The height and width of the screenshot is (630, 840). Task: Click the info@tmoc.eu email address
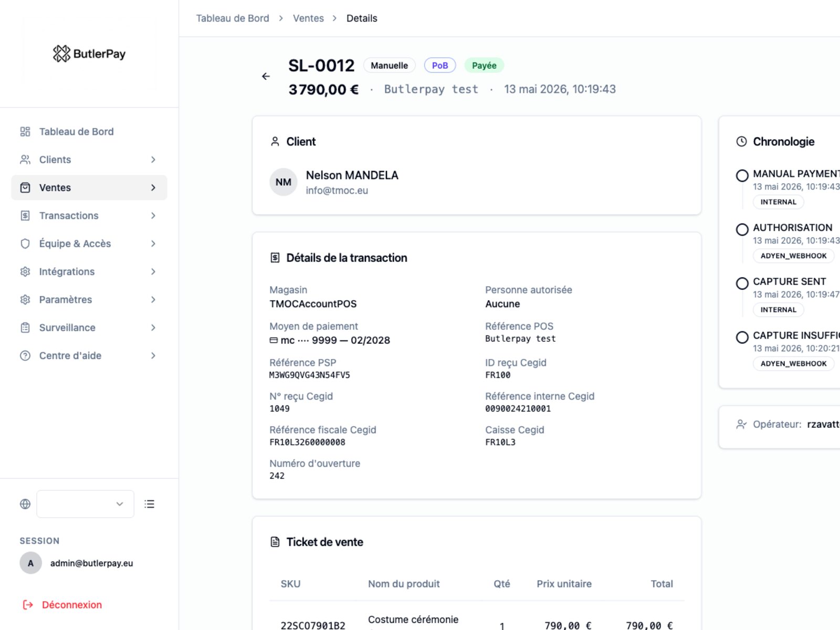pos(337,191)
